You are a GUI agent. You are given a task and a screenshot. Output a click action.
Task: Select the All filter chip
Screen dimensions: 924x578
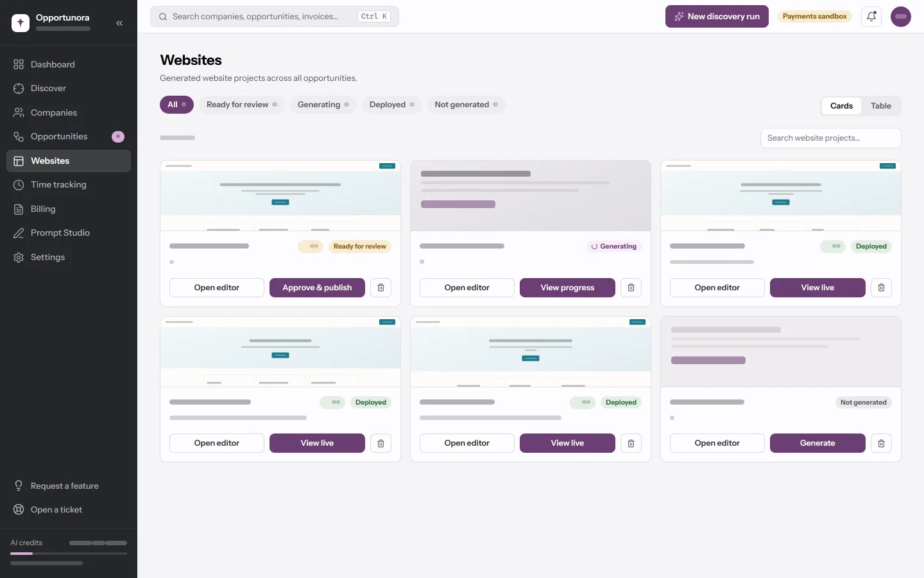176,105
